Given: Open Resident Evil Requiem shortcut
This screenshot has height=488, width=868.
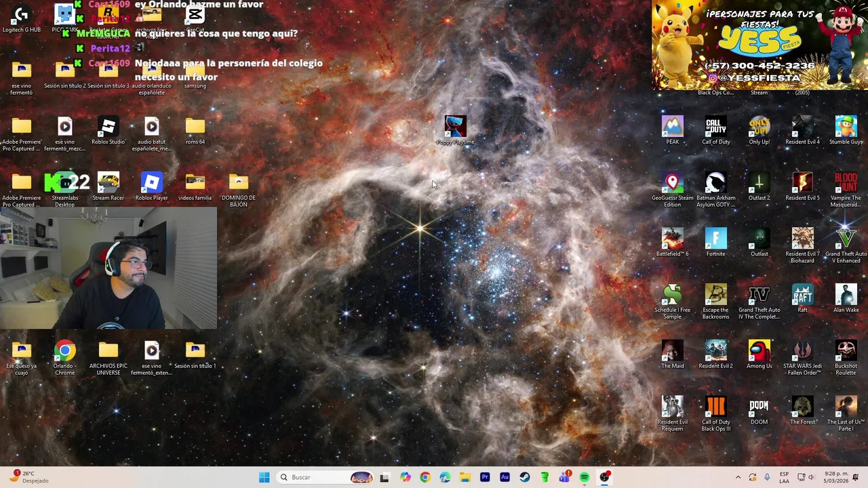Looking at the screenshot, I should tap(672, 415).
